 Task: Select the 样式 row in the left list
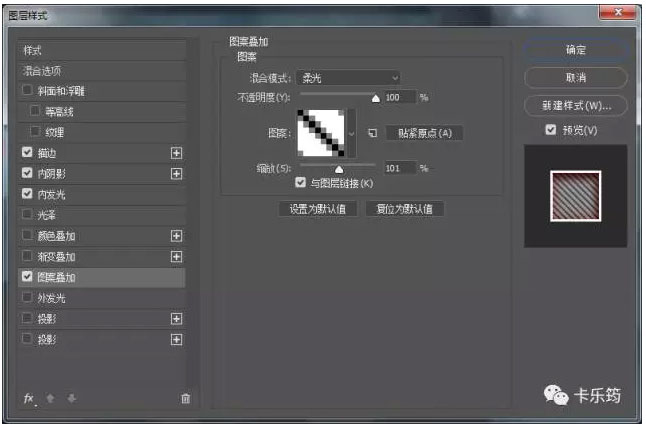tap(101, 50)
